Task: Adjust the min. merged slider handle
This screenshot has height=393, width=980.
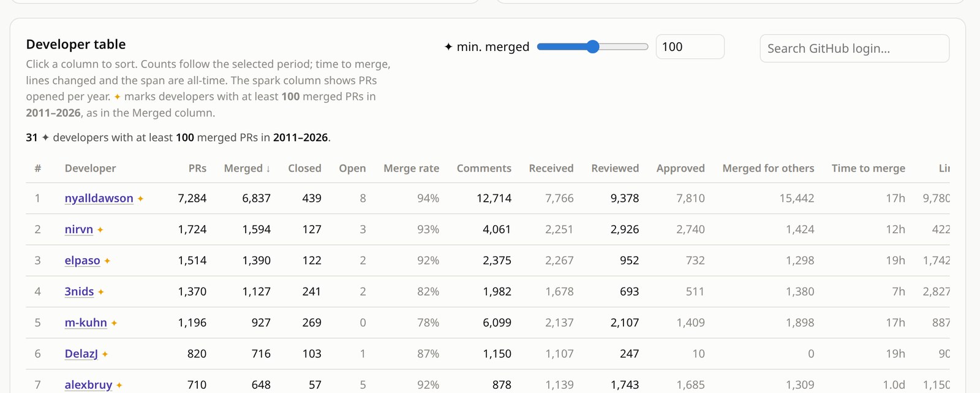Action: coord(592,47)
